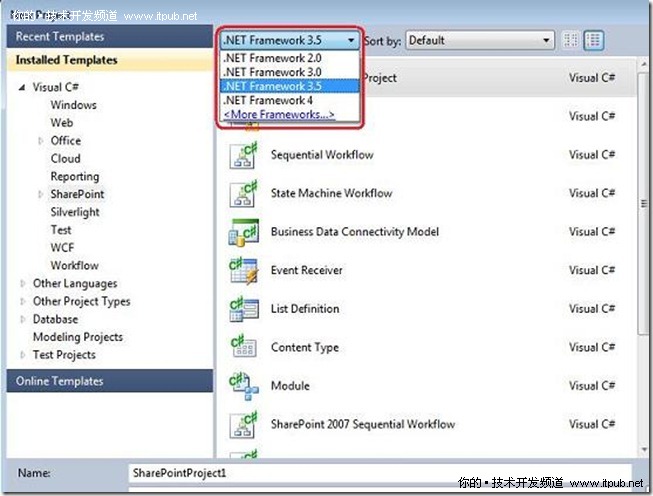Select Business Data Connectivity Model name

click(x=355, y=232)
